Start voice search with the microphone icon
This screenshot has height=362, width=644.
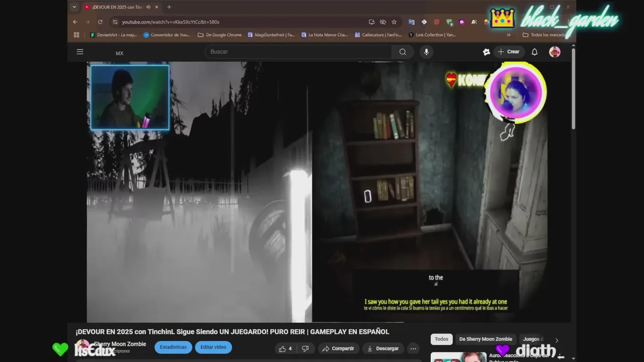pyautogui.click(x=426, y=52)
